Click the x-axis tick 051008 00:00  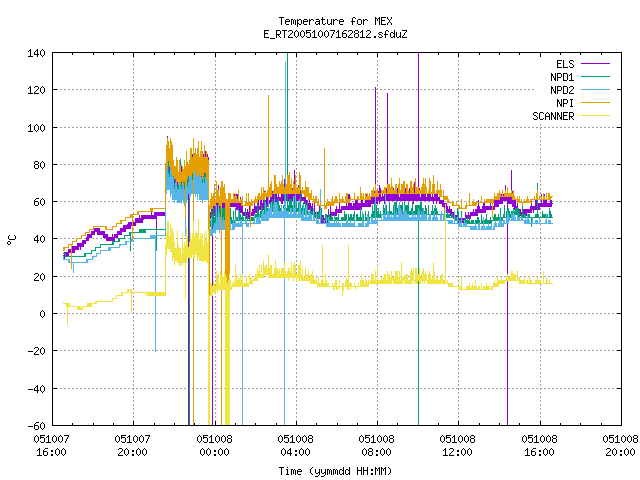214,446
